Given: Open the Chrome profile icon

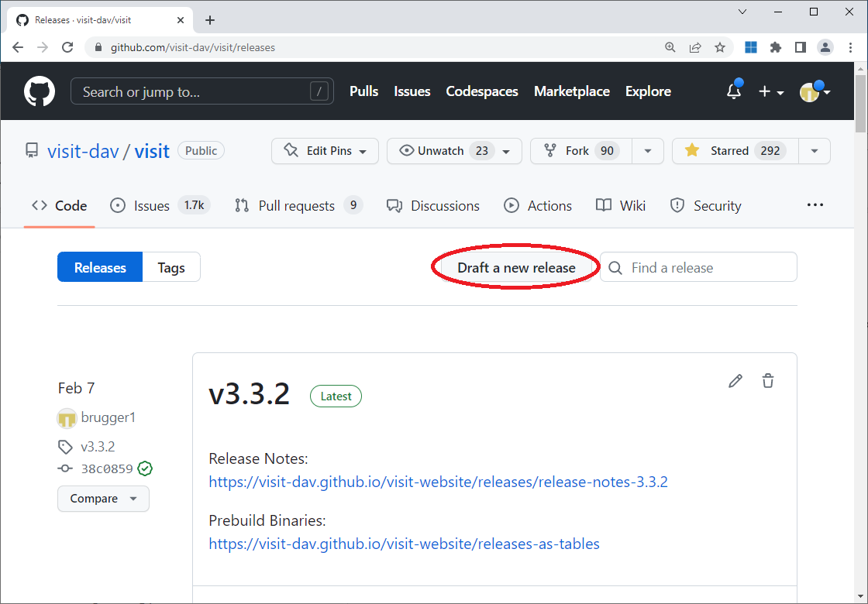Looking at the screenshot, I should click(825, 47).
